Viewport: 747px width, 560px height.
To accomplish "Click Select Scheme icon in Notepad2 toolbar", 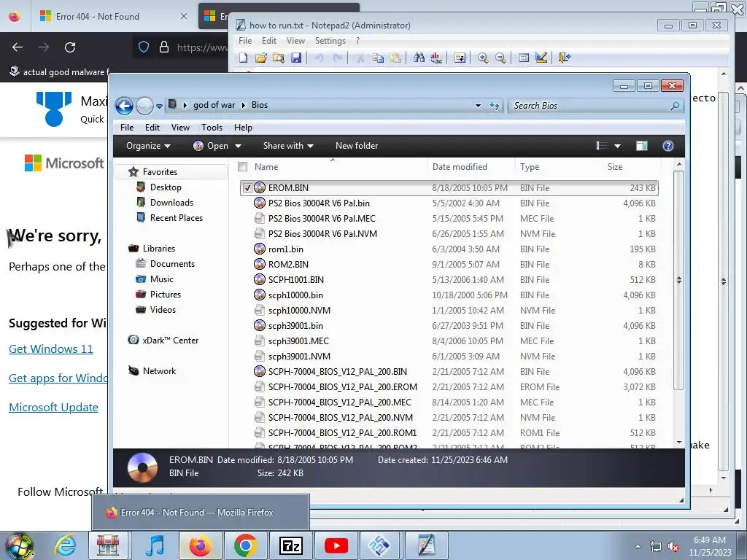I will (x=524, y=58).
